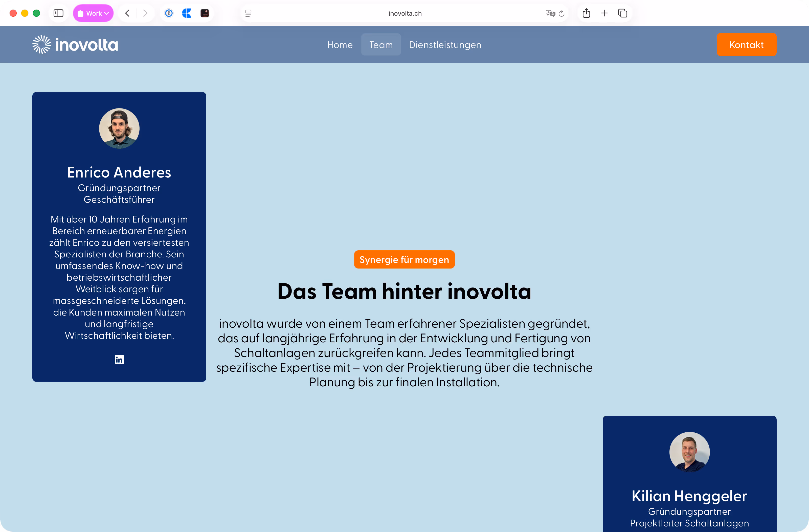Click the inovolta.ch address bar

click(x=405, y=13)
